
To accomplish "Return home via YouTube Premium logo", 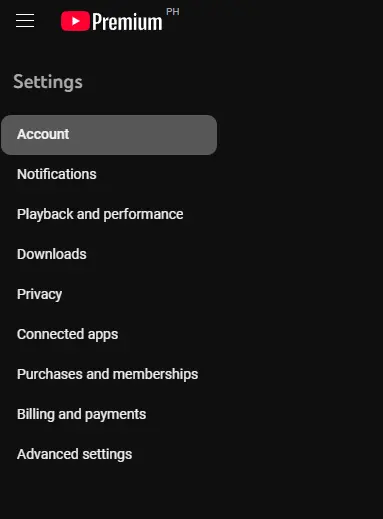I will (112, 21).
